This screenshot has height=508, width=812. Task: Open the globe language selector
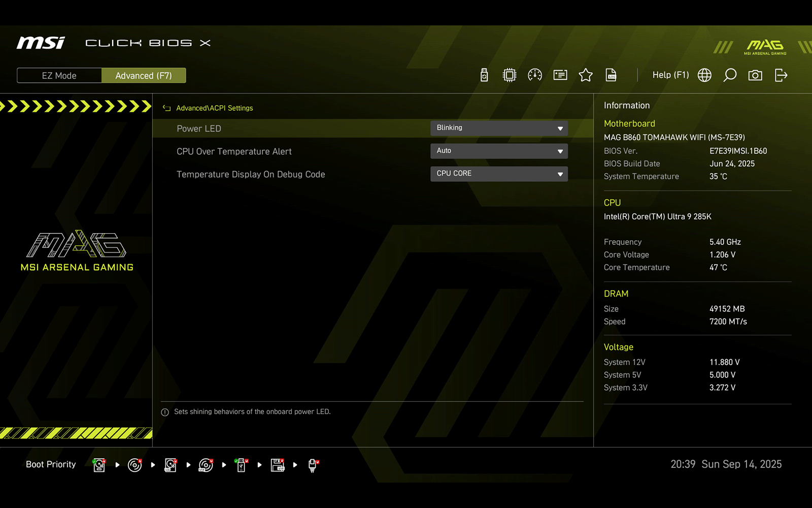704,75
